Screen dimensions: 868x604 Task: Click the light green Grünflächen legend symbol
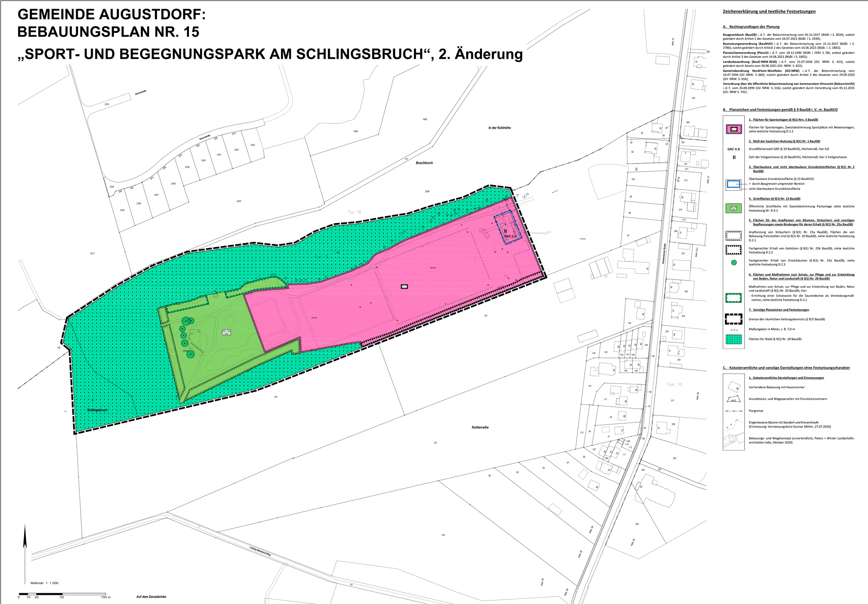tap(733, 209)
